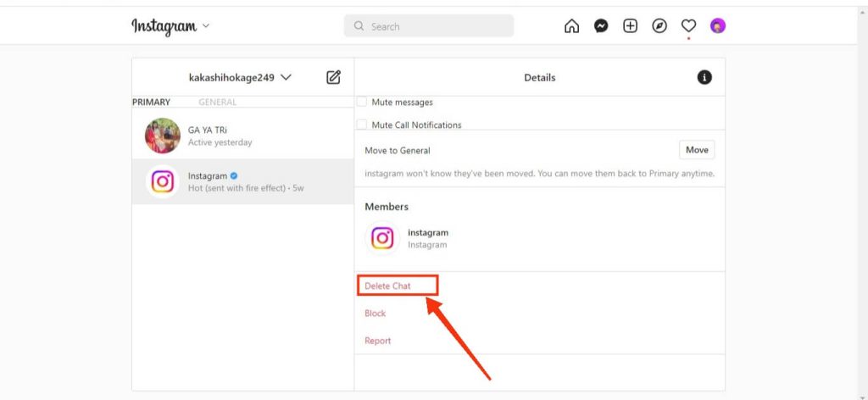Click the compose new message icon
This screenshot has width=868, height=400.
pos(333,77)
